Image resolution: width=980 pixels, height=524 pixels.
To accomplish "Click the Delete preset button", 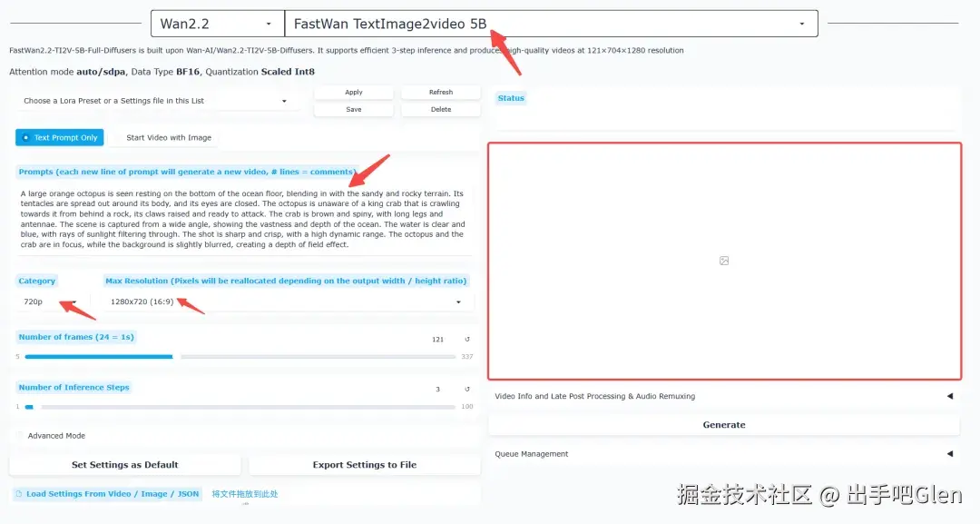I will [x=441, y=109].
